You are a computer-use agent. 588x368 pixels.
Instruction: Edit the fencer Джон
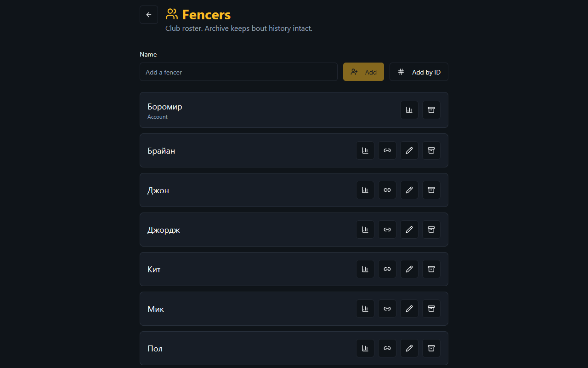pos(409,190)
